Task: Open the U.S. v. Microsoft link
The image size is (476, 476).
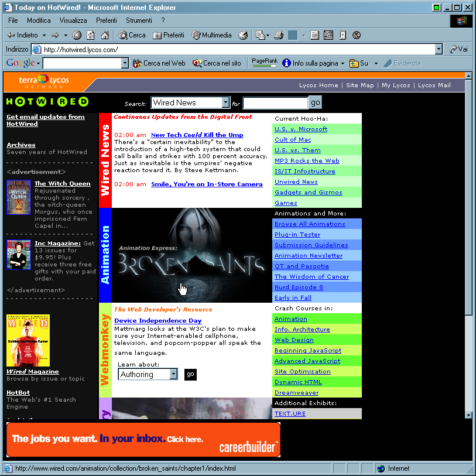Action: (301, 129)
